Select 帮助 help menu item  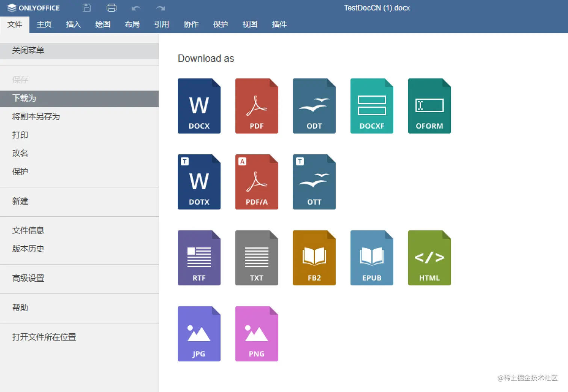(79, 308)
